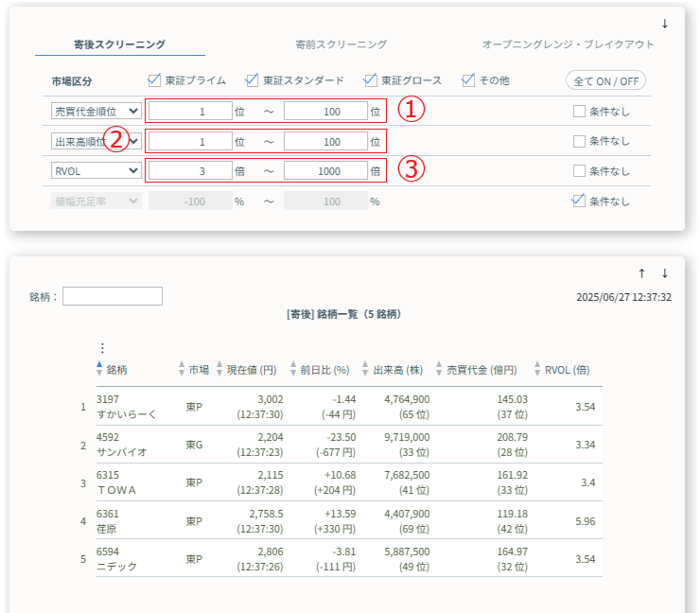This screenshot has height=613, width=700.
Task: Sort by 現在値 (円) column
Action: pyautogui.click(x=246, y=370)
